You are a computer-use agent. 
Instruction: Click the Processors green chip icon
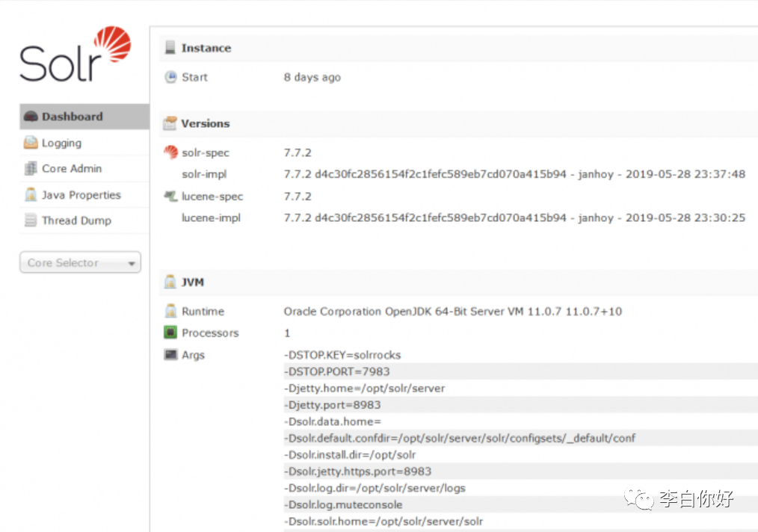click(x=170, y=332)
